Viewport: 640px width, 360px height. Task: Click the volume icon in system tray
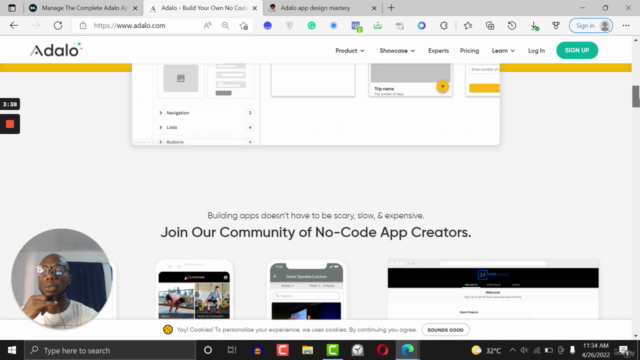pyautogui.click(x=524, y=350)
